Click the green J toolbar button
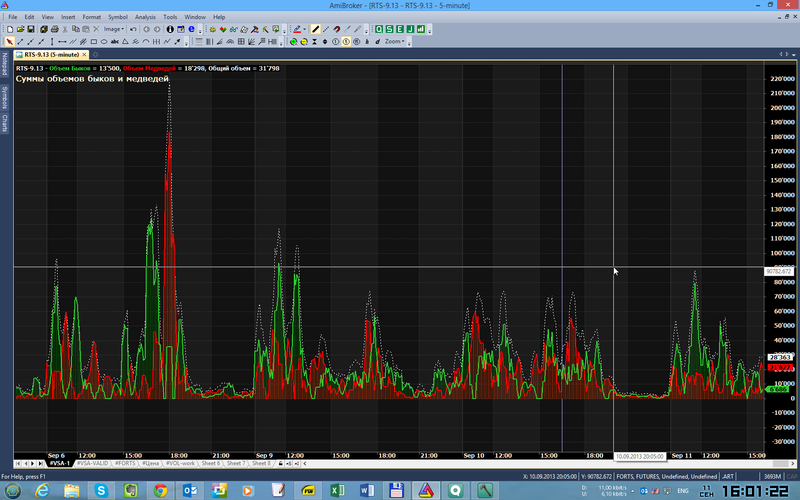 point(410,29)
